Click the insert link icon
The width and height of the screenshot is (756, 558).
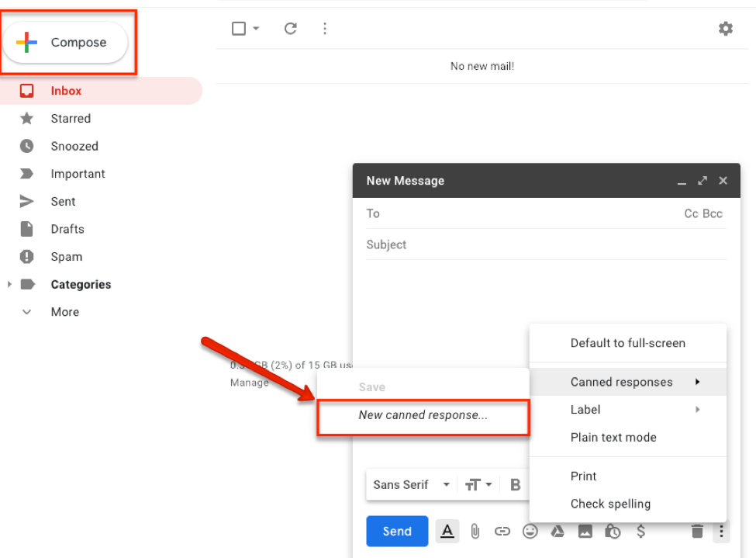[502, 532]
